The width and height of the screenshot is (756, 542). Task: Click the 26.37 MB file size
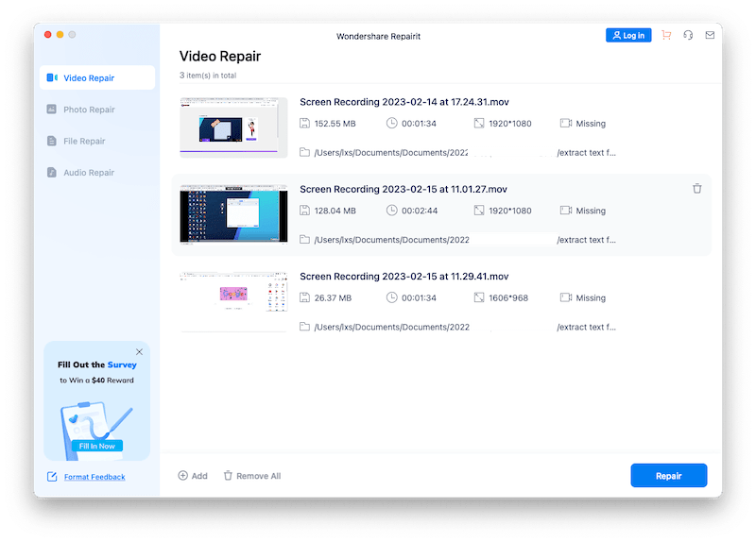coord(333,297)
